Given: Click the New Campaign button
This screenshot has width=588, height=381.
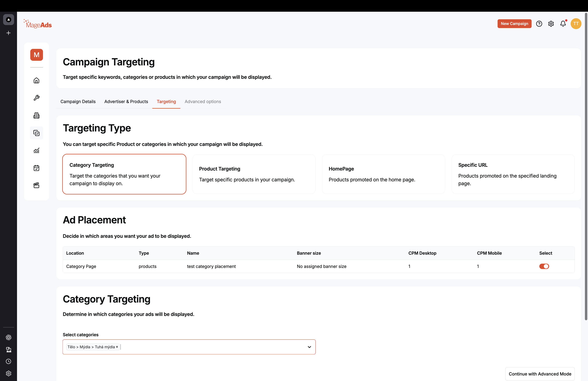Looking at the screenshot, I should [514, 24].
